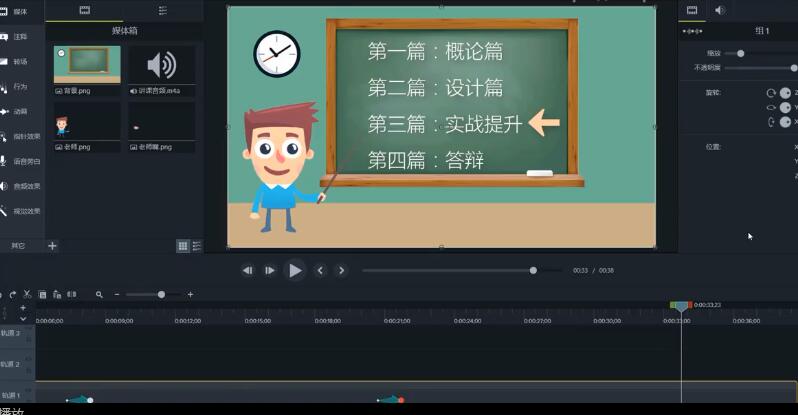Expand the 其它 (More) sidebar menu
The image size is (798, 415).
pyautogui.click(x=18, y=245)
